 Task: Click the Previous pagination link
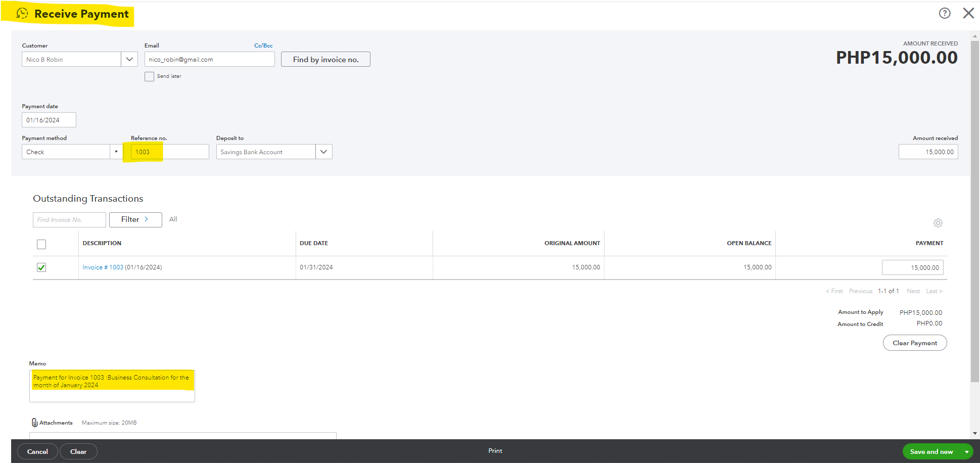tap(861, 291)
